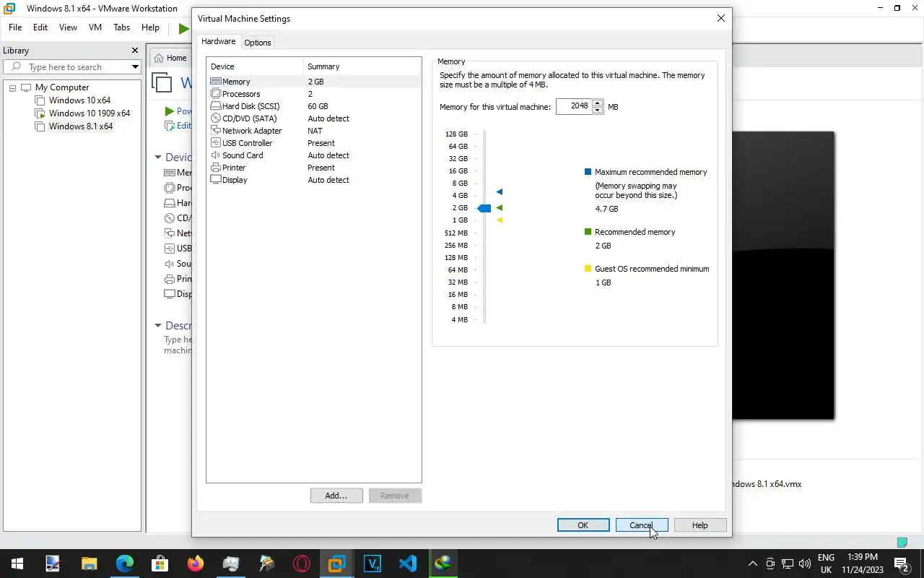Select the Sound Card icon
924x578 pixels.
[215, 155]
